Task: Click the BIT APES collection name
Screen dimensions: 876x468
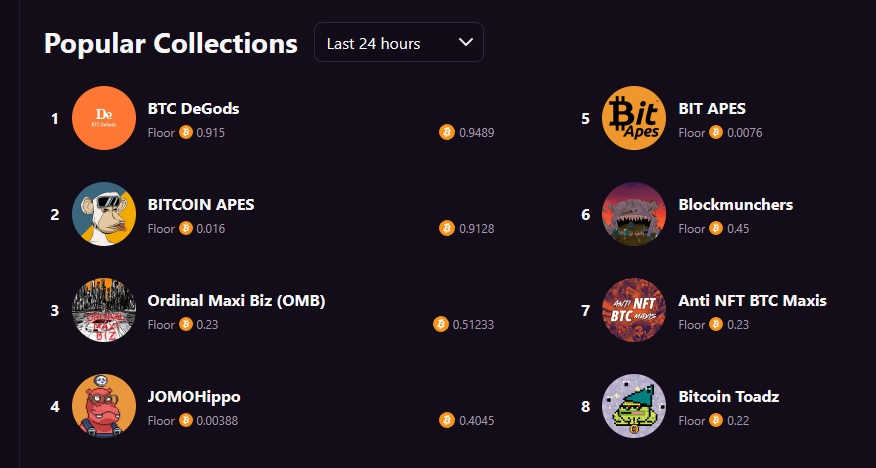Action: (712, 108)
